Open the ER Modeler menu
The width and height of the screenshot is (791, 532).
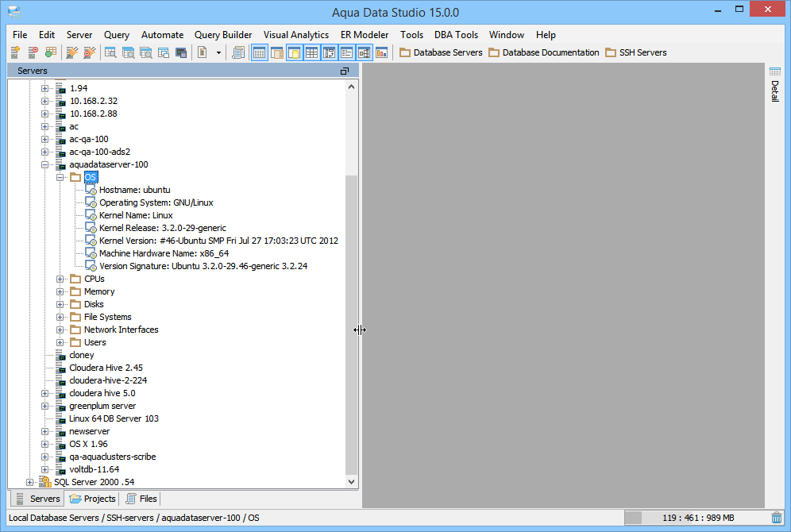click(x=365, y=35)
